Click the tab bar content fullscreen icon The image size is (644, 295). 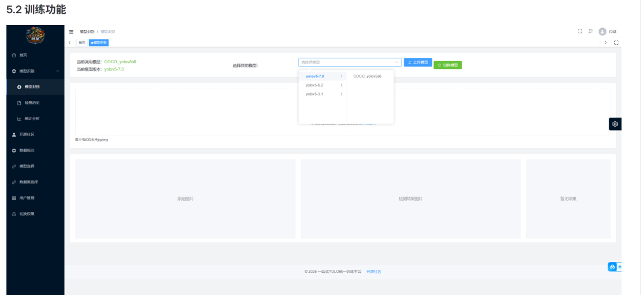pyautogui.click(x=616, y=43)
